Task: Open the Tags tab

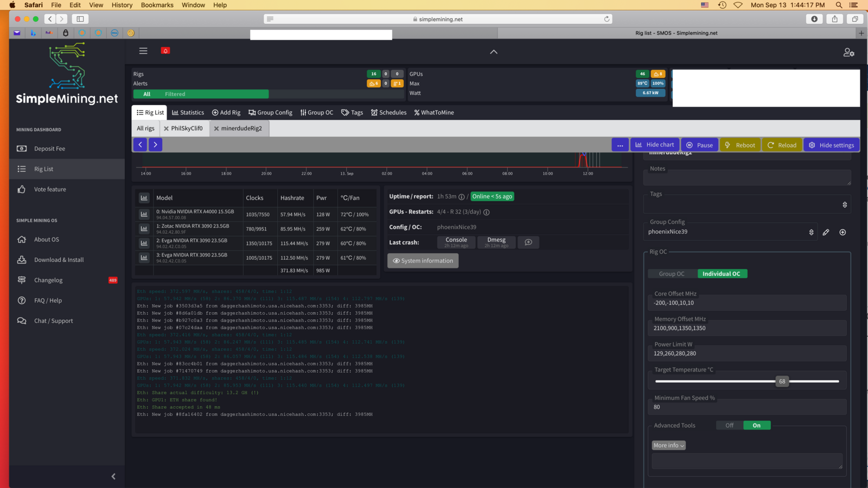Action: click(352, 113)
